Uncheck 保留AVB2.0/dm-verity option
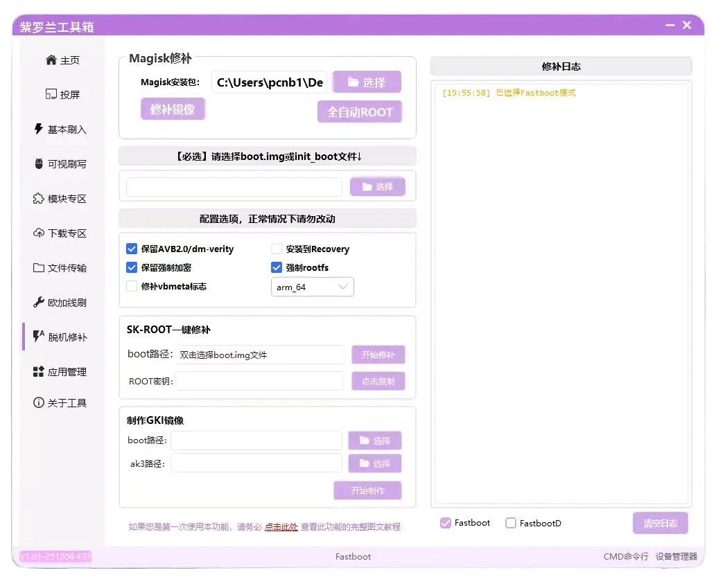Viewport: 725px width, 588px height. tap(132, 249)
